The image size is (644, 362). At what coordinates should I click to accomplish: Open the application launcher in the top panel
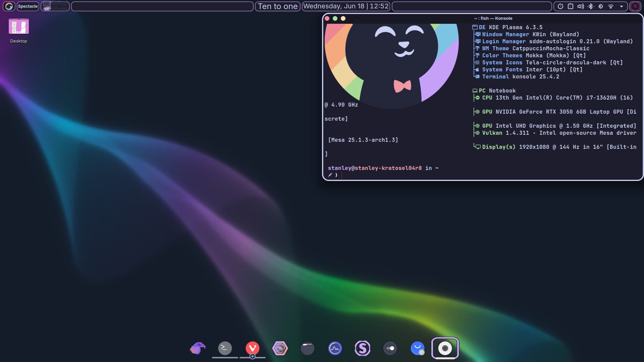9,6
